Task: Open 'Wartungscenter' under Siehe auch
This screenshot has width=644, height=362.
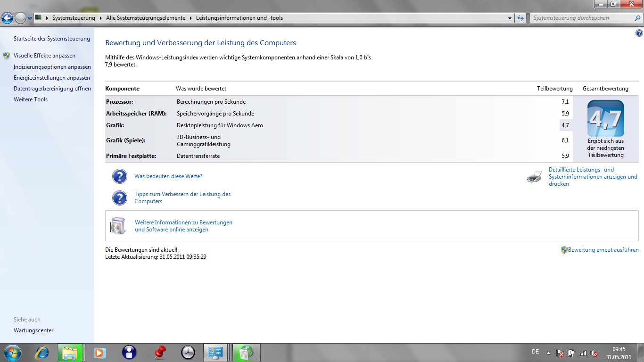Action: point(33,330)
